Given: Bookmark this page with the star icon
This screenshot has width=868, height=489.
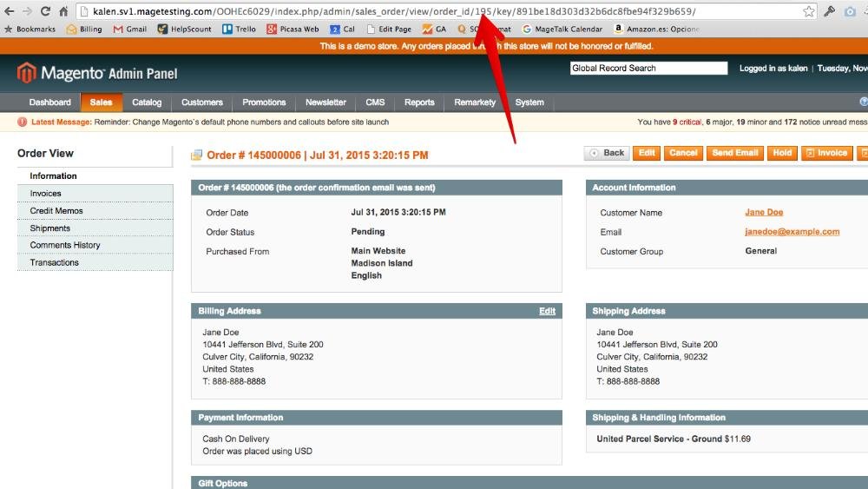Looking at the screenshot, I should pyautogui.click(x=809, y=11).
